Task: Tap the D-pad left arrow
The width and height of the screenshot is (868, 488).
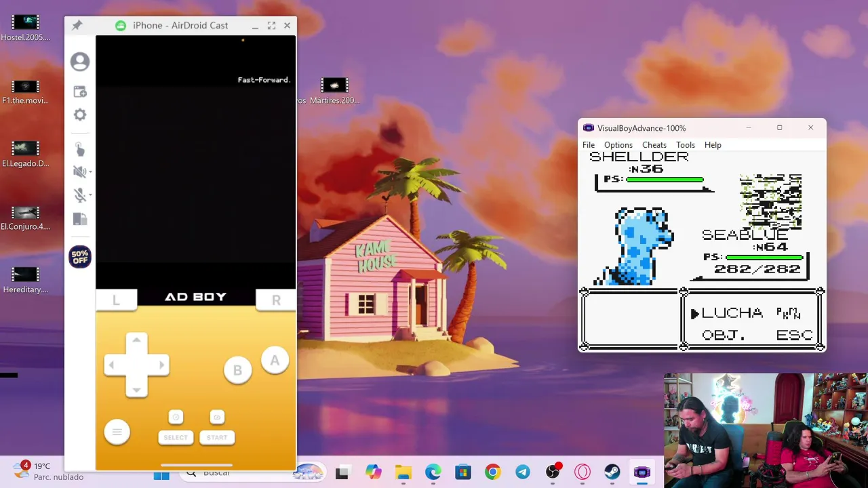Action: (112, 365)
